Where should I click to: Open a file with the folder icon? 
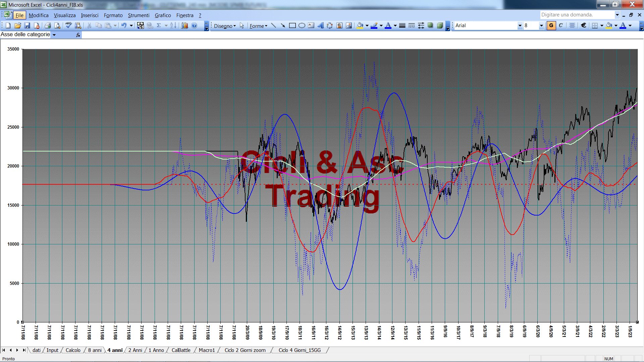(x=17, y=25)
